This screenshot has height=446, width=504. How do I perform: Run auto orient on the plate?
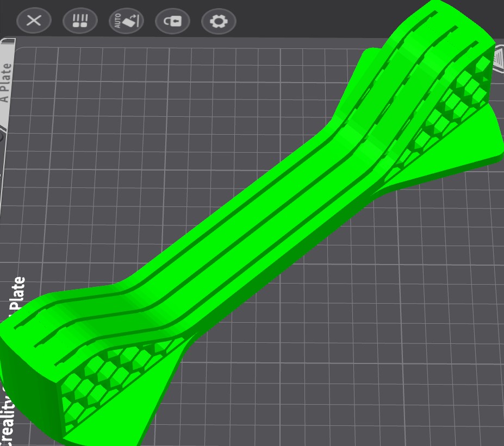126,21
